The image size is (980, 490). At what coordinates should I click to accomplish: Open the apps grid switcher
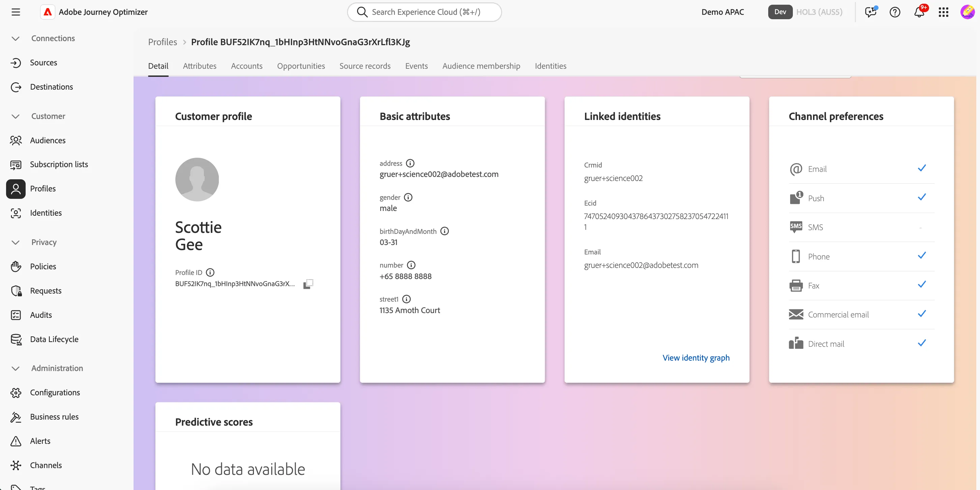(x=944, y=12)
